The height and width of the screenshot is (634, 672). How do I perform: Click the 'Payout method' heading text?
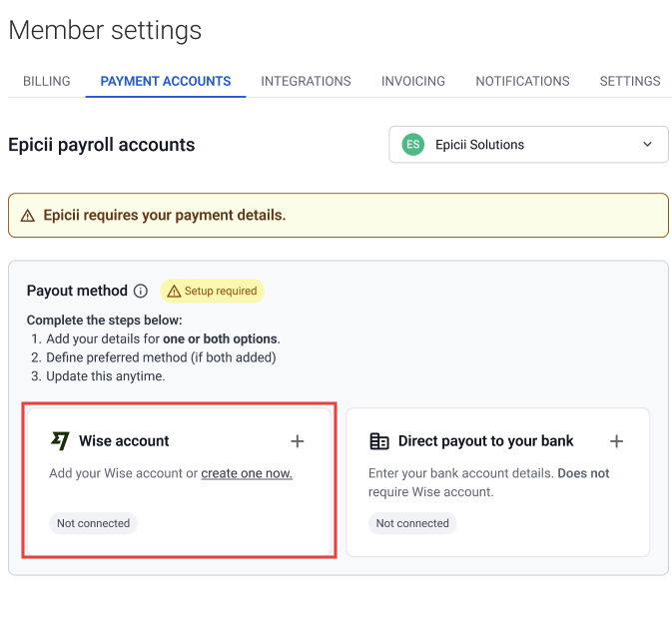pos(77,292)
